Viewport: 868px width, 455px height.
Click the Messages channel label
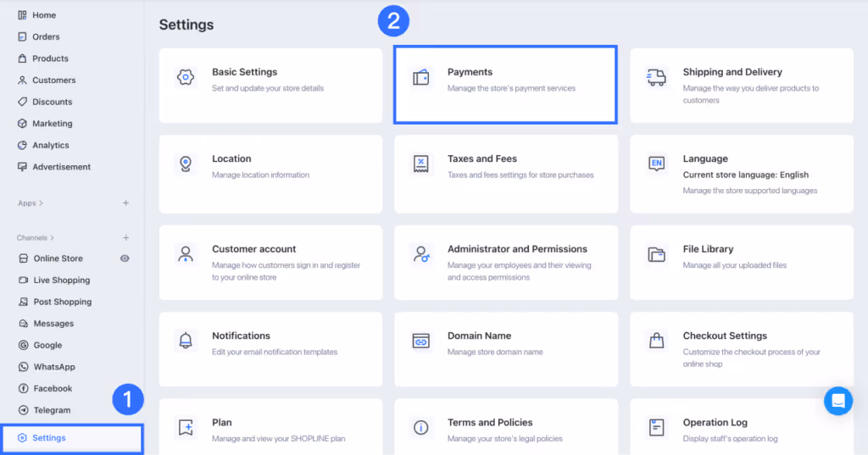[x=53, y=324]
